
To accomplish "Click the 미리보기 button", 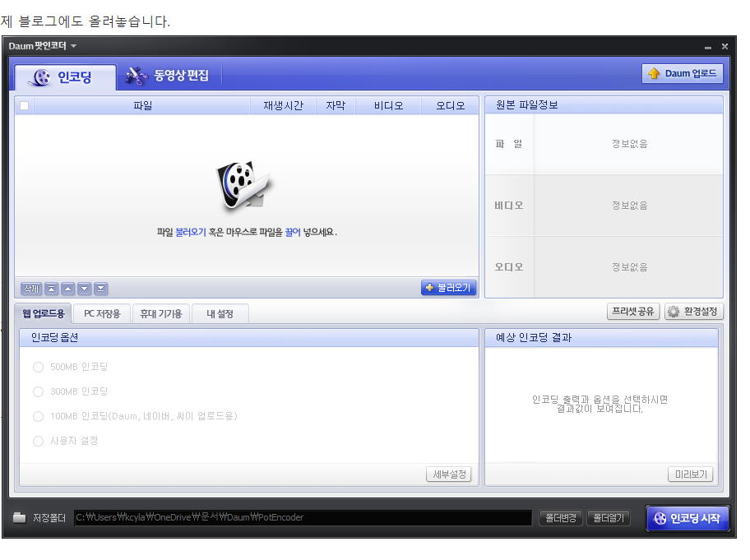I will pyautogui.click(x=690, y=474).
